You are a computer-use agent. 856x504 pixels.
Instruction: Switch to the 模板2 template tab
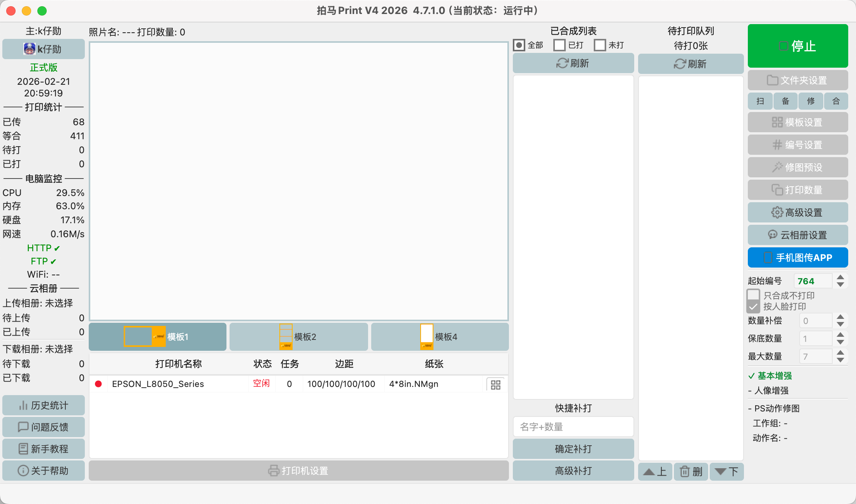(x=298, y=337)
